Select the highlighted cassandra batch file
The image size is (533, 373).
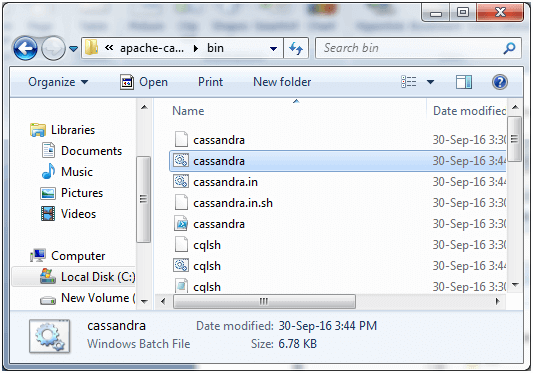click(337, 161)
